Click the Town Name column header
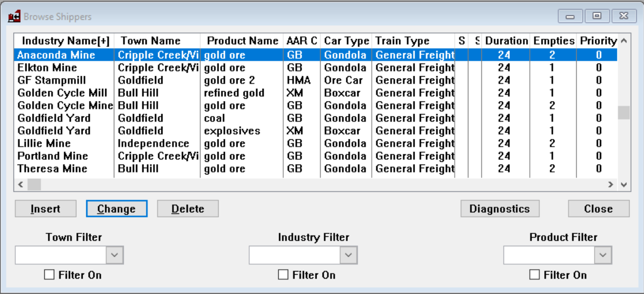Screen dimensions: 644x294 150,41
